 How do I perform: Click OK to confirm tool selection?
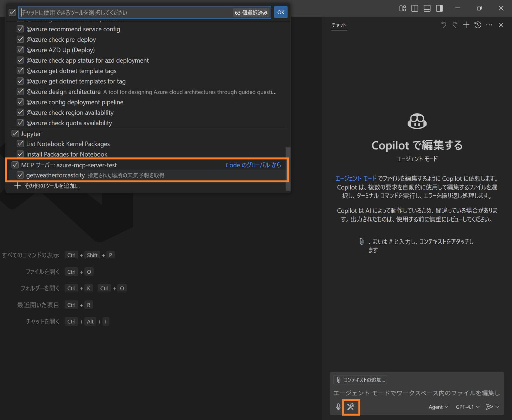click(x=281, y=12)
